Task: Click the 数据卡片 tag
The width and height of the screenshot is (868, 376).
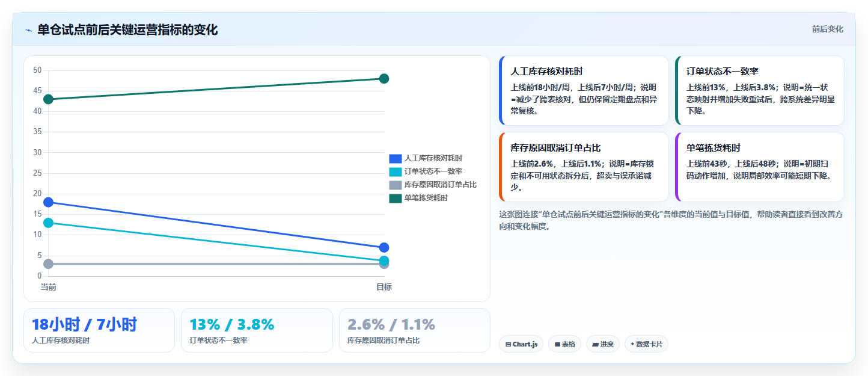Action: click(x=646, y=344)
